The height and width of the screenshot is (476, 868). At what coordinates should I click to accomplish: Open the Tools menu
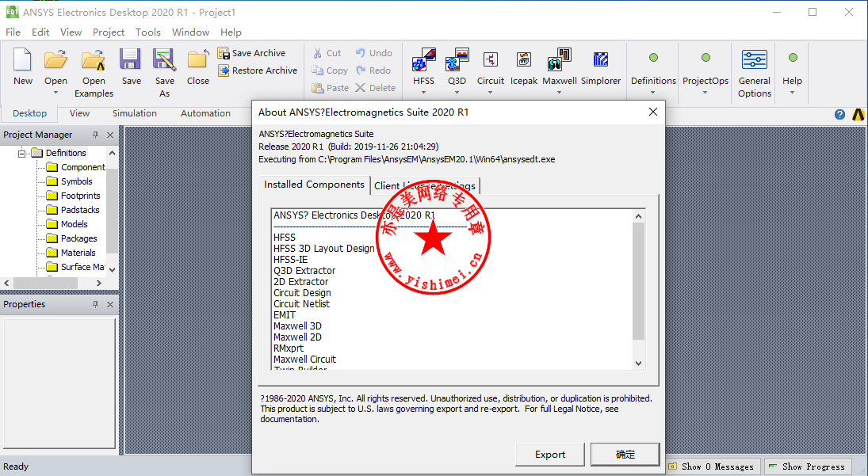coord(147,32)
